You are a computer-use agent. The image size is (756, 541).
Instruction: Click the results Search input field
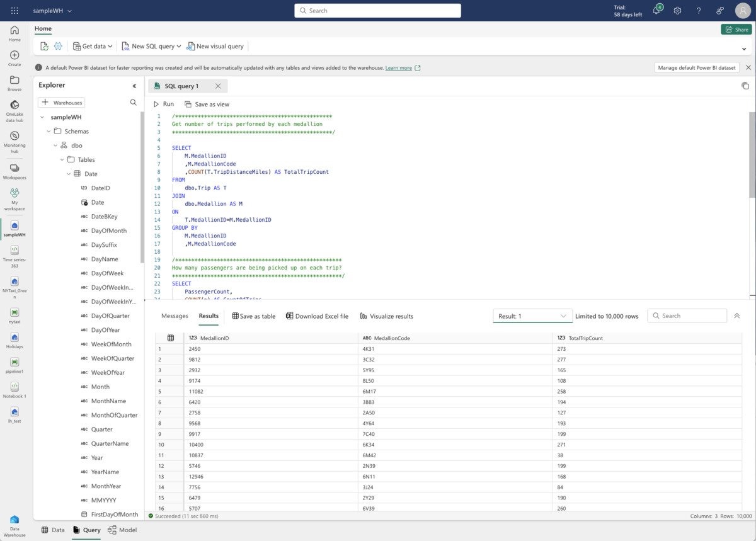click(x=687, y=315)
